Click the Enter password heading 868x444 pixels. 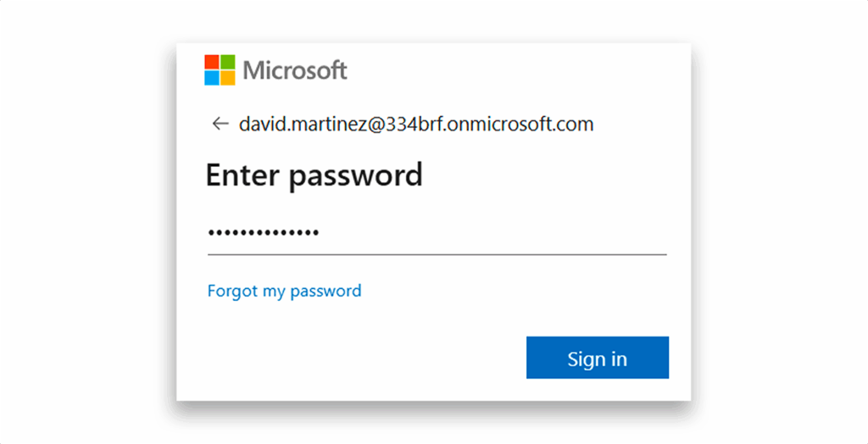coord(314,175)
